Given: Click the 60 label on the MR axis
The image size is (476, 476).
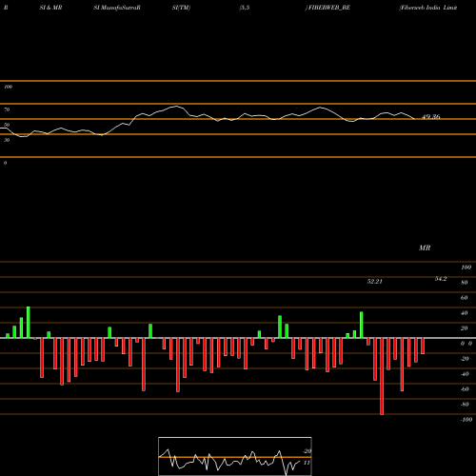Looking at the screenshot, I should (465, 298).
